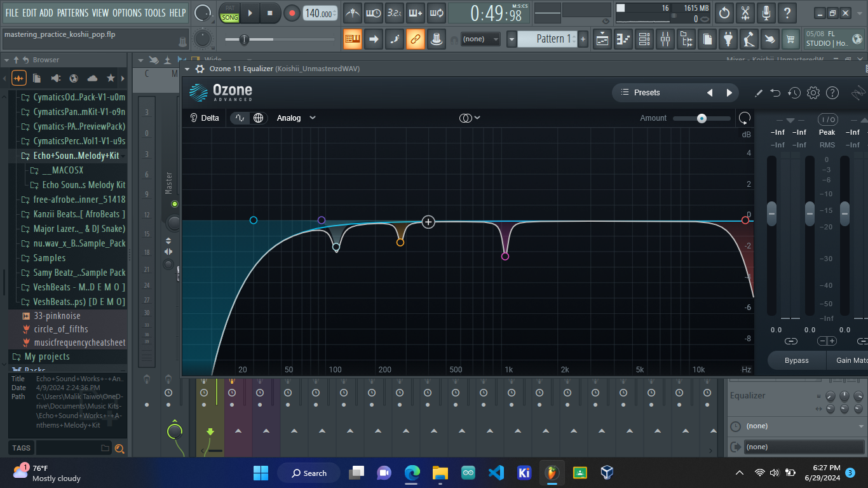Viewport: 868px width, 488px height.
Task: Start playback with the Play button
Action: tap(250, 13)
